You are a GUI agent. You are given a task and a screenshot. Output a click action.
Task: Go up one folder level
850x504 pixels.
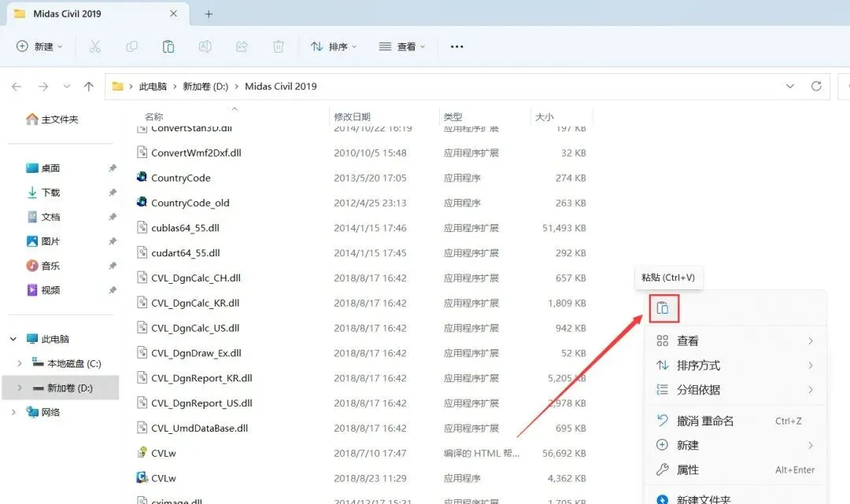pyautogui.click(x=89, y=86)
